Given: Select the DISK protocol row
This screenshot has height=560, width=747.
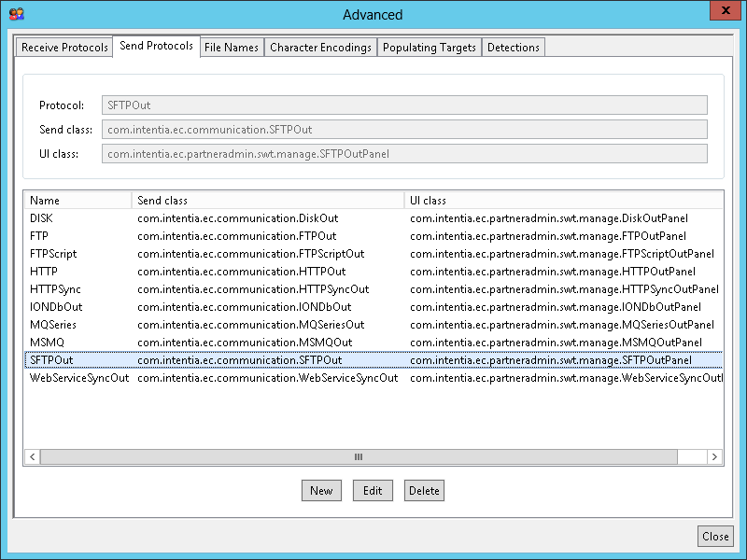Looking at the screenshot, I should (42, 218).
